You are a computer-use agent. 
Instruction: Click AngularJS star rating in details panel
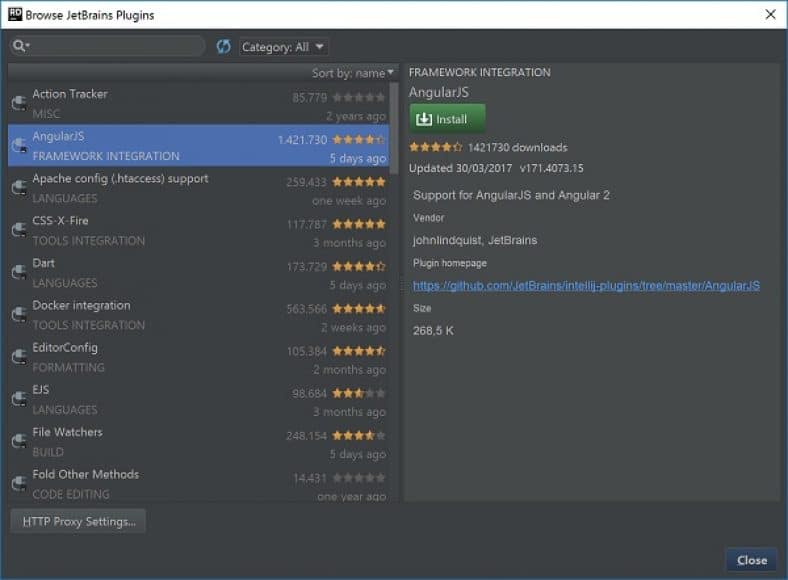pos(436,147)
